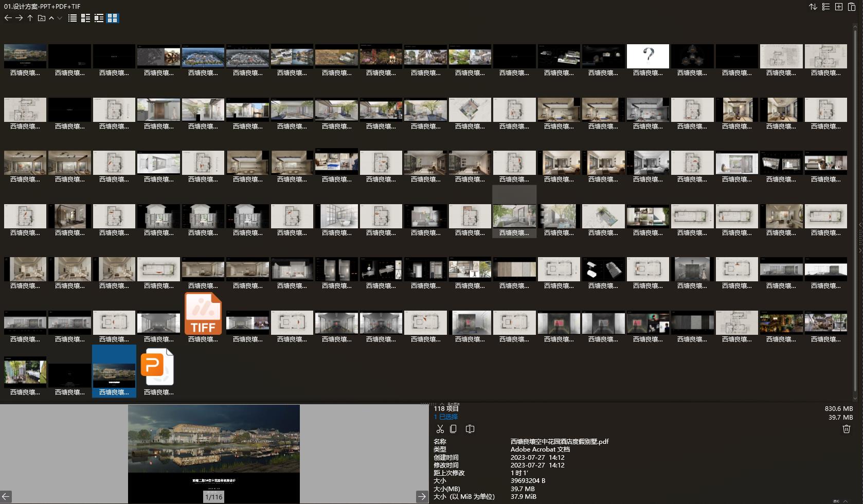Image resolution: width=863 pixels, height=504 pixels.
Task: Click the sort order arrows icon
Action: tap(813, 7)
